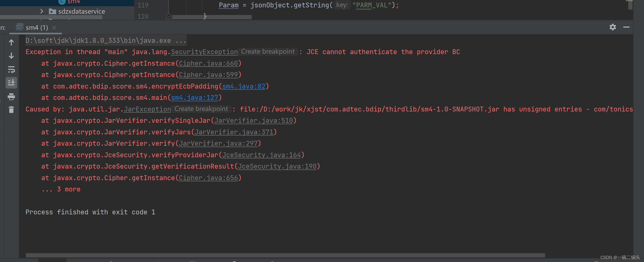
Task: Disable Scroll to End in the console
Action: [x=11, y=83]
